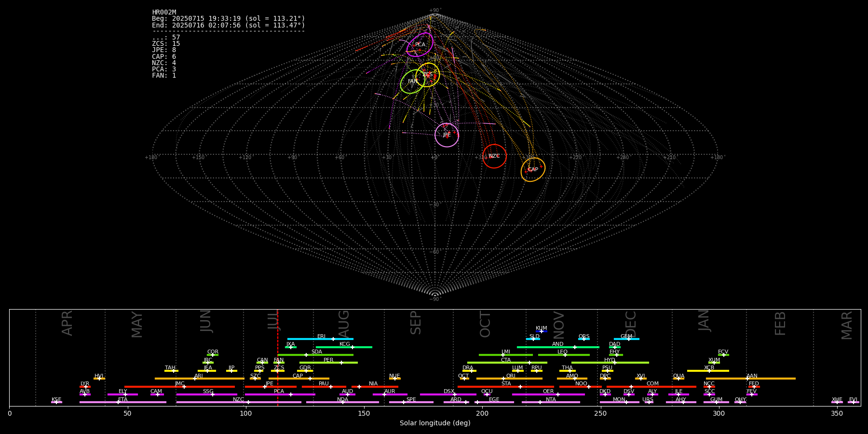
Task: Click the APR month label in timeline
Action: [x=67, y=323]
